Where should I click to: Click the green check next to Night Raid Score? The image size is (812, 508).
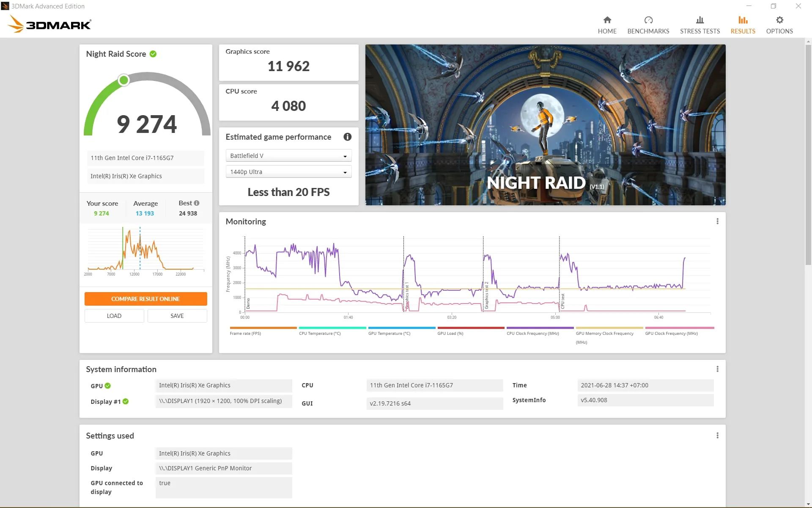tap(153, 54)
